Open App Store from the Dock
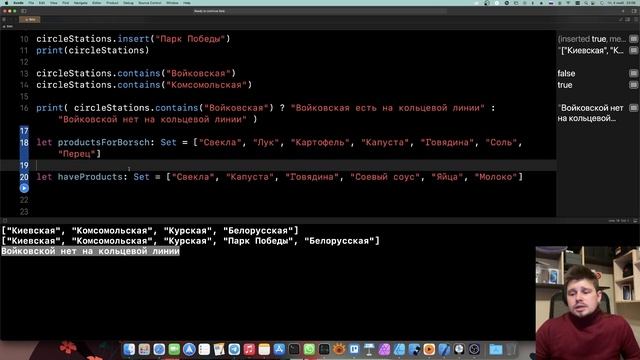This screenshot has width=640, height=360. 279,349
